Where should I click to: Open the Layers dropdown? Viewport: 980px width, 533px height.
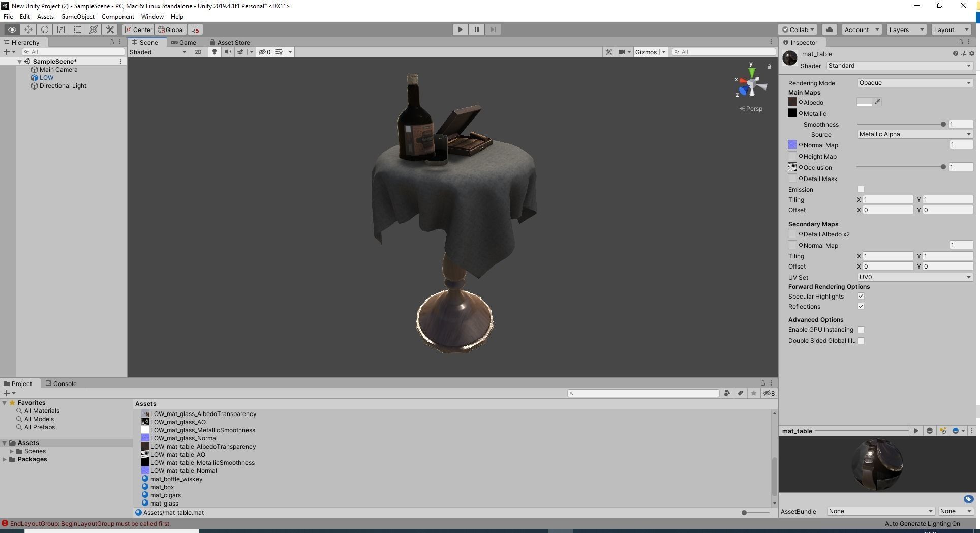coord(906,29)
